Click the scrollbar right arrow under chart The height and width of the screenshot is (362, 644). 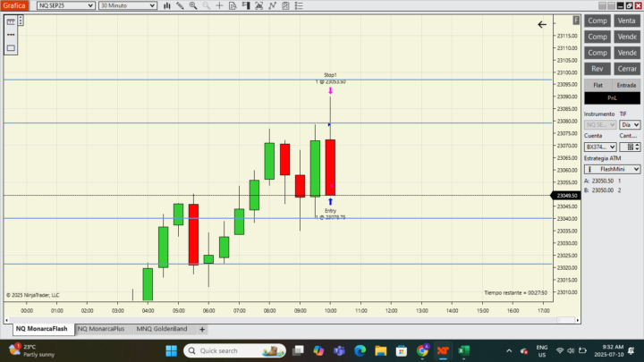[578, 320]
